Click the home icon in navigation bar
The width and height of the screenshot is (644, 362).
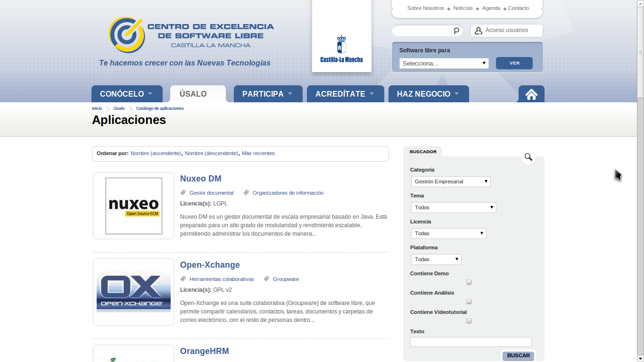click(531, 94)
